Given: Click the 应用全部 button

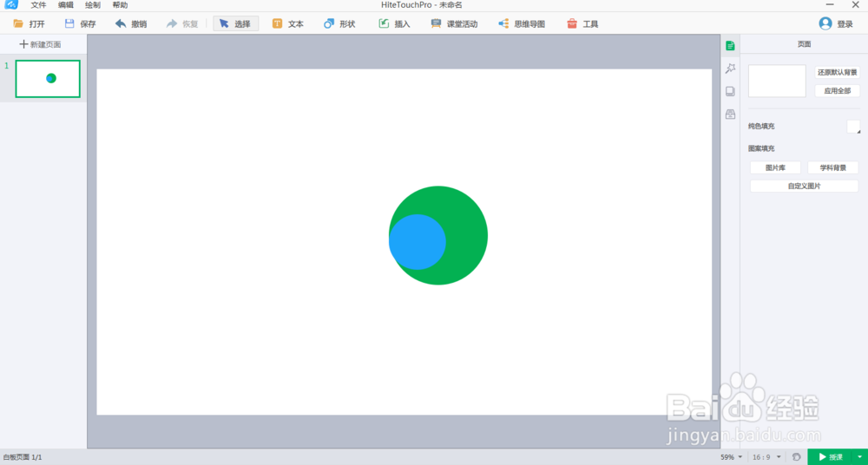Looking at the screenshot, I should tap(838, 91).
